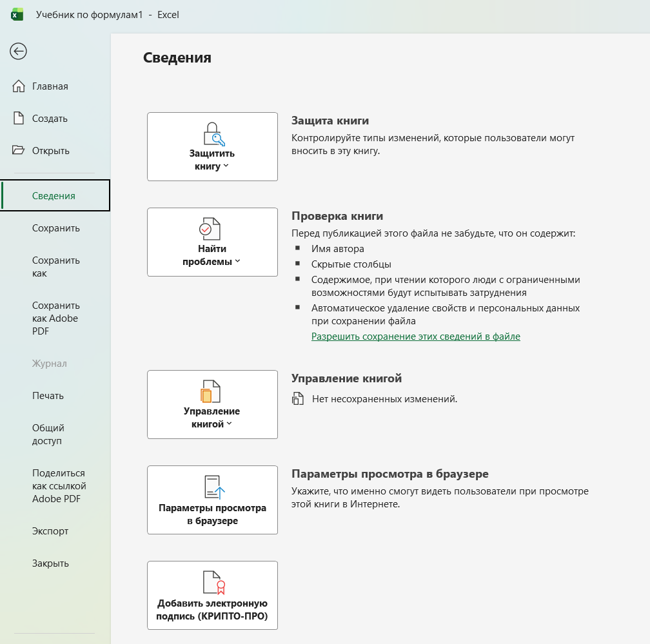Viewport: 650px width, 644px height.
Task: Open the Создать page in sidebar
Action: coord(55,119)
